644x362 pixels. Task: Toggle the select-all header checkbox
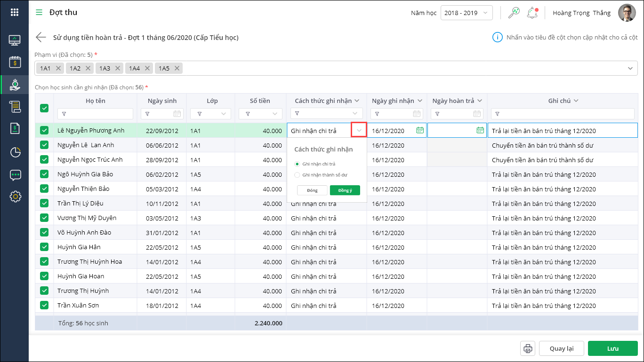pos(44,108)
